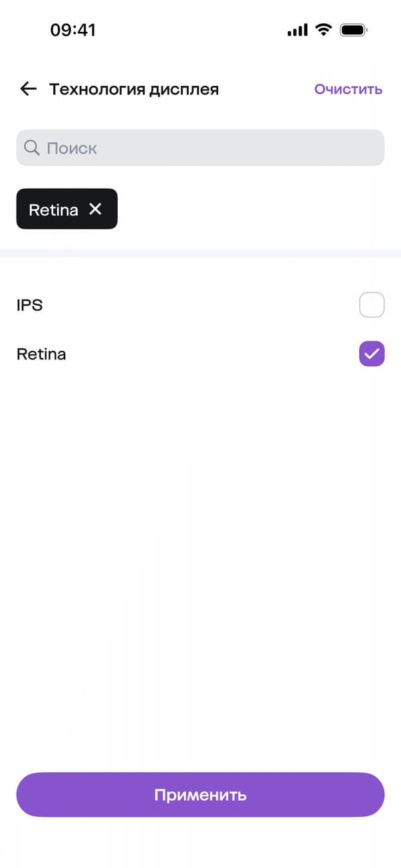Viewport: 401px width, 868px height.
Task: Remove the Retina chip with X icon
Action: pyautogui.click(x=96, y=209)
